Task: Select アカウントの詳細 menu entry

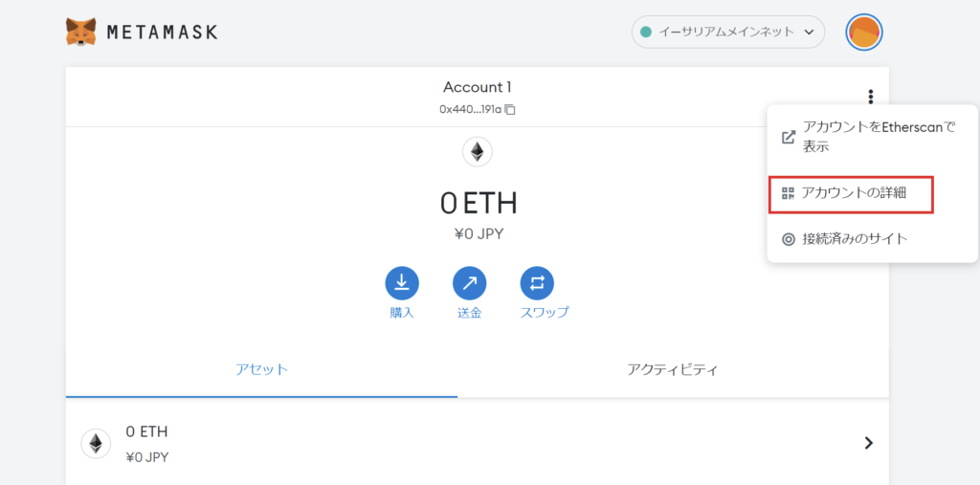Action: [x=851, y=194]
